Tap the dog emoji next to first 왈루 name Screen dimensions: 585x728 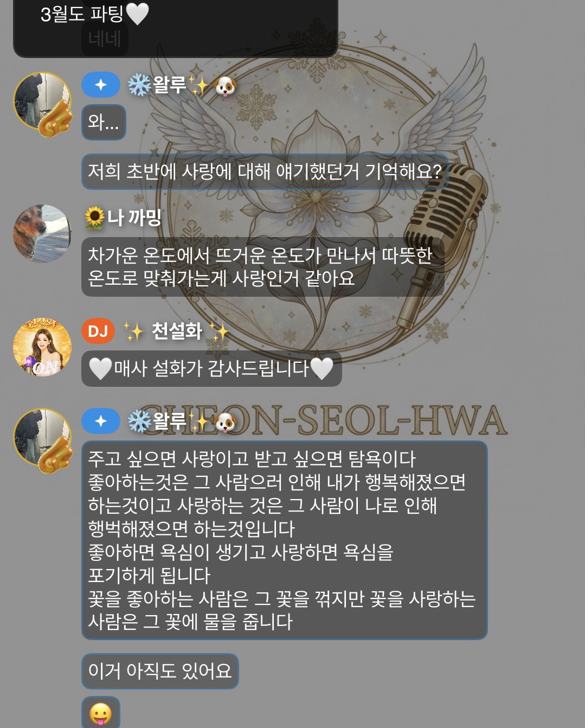(226, 86)
